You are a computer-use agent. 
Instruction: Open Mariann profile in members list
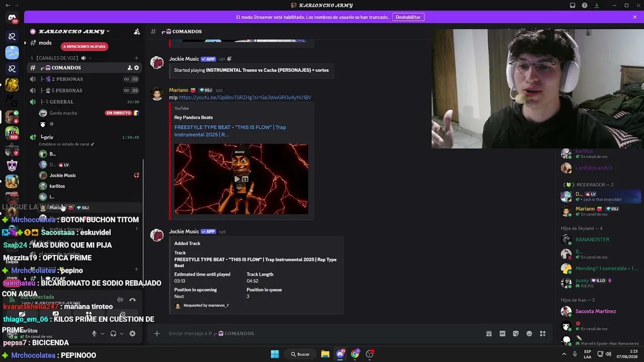(x=600, y=211)
